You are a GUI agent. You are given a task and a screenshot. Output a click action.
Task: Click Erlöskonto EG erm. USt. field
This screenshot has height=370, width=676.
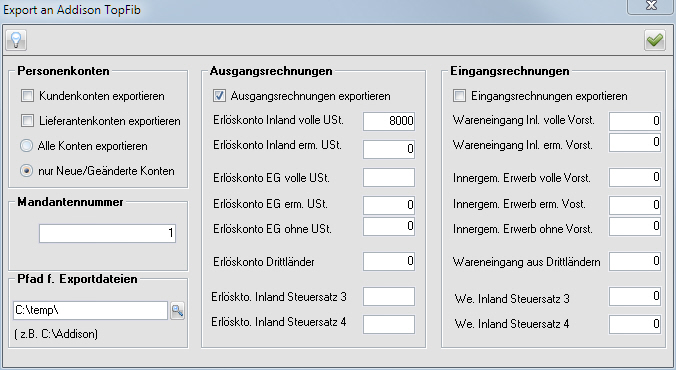pyautogui.click(x=389, y=205)
